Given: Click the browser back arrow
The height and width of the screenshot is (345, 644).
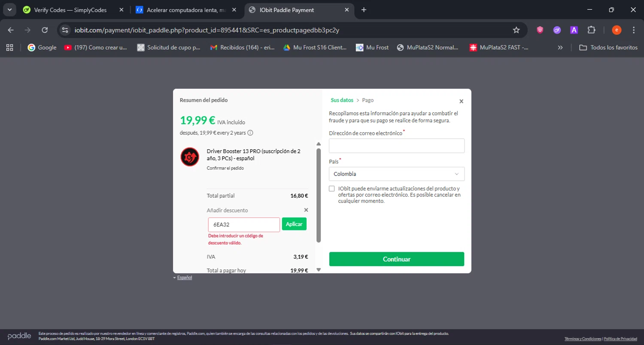Looking at the screenshot, I should pos(11,30).
